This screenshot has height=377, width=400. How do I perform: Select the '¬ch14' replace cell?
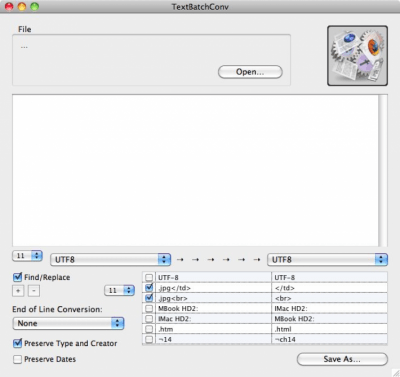click(330, 339)
